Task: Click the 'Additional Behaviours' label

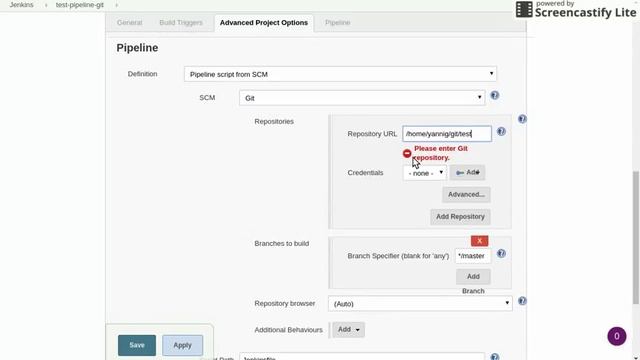Action: 288,330
